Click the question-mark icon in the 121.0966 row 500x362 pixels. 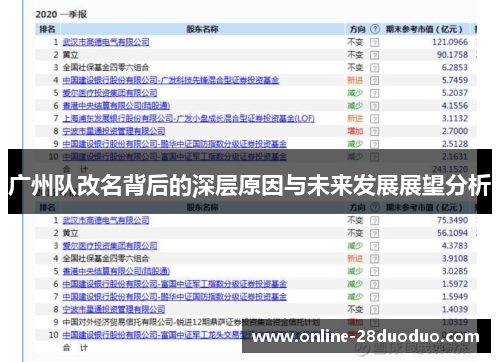(x=375, y=42)
